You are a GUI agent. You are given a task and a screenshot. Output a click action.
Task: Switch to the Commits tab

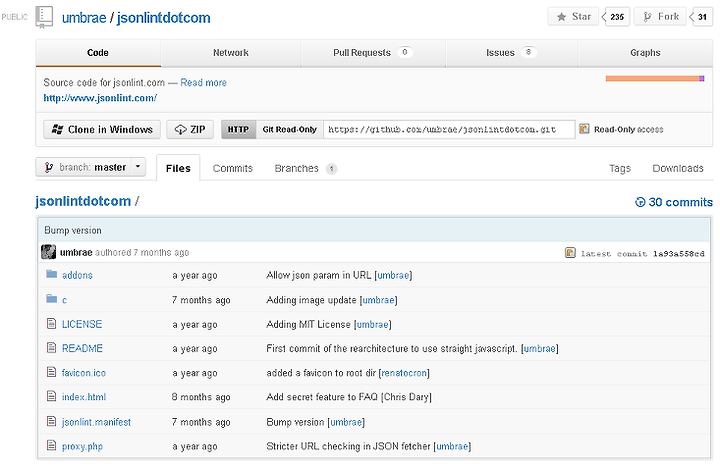click(x=233, y=169)
